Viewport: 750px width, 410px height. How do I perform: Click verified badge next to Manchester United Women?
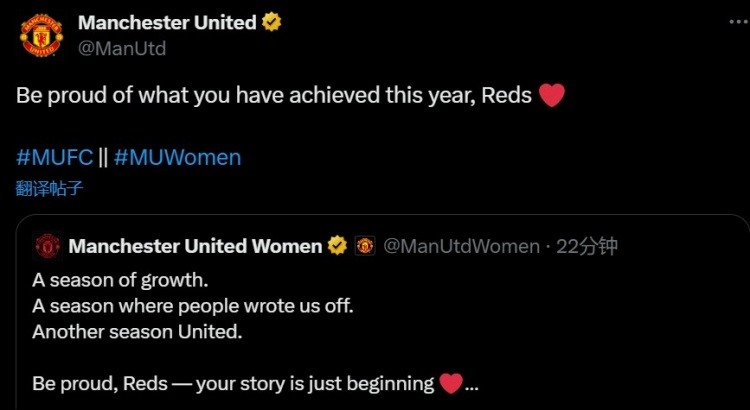tap(338, 246)
